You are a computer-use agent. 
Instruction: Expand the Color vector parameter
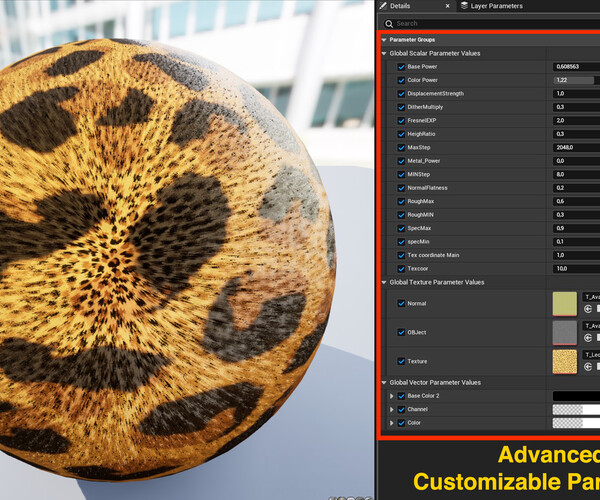pyautogui.click(x=391, y=423)
